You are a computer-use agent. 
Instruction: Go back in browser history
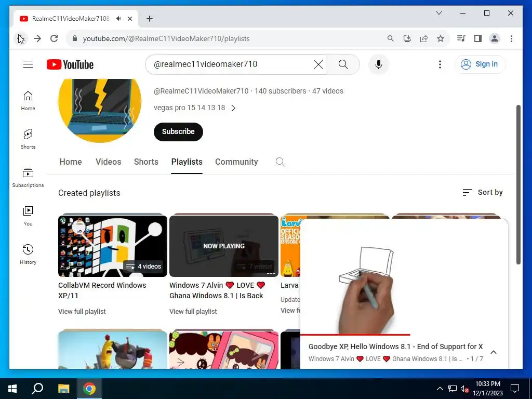21,38
